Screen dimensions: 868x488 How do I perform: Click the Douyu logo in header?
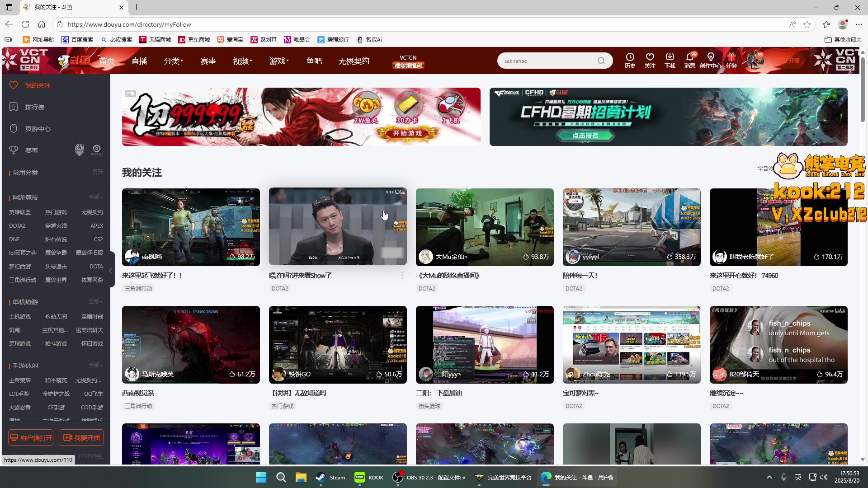(74, 61)
